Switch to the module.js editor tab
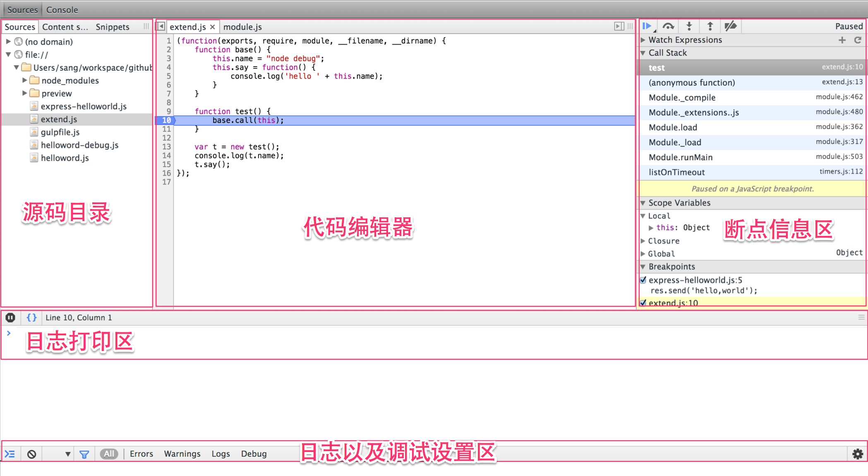 point(242,27)
